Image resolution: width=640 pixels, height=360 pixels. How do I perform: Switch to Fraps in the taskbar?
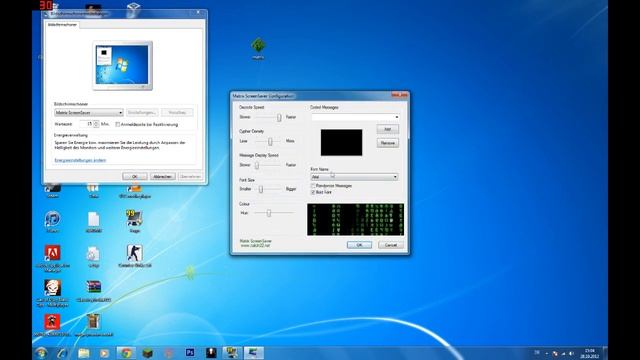point(232,353)
